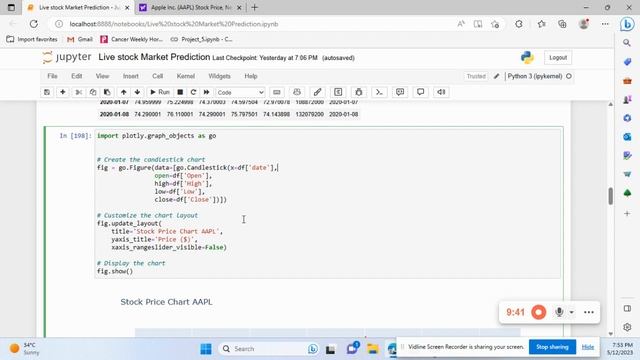
Task: Save notebook with the floppy disk icon
Action: (x=47, y=92)
